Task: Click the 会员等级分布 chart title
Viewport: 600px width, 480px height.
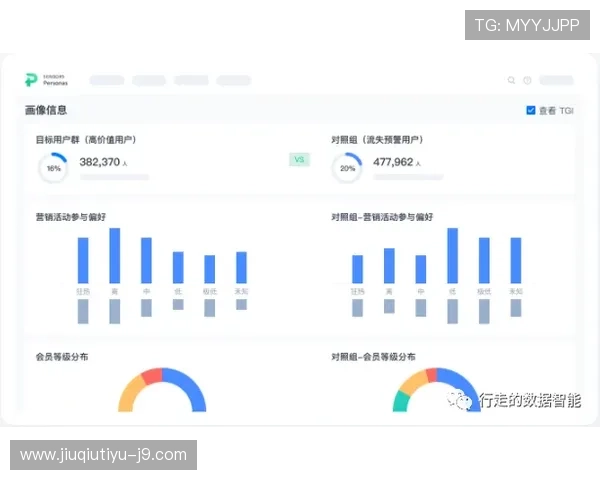Action: click(x=62, y=357)
